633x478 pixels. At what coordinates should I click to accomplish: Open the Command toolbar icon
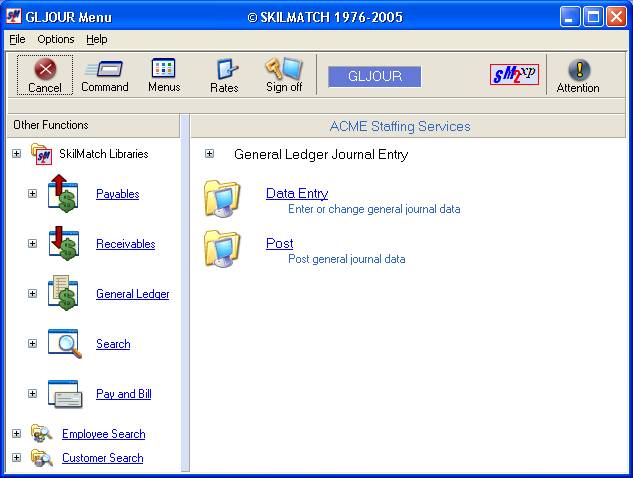coord(104,69)
